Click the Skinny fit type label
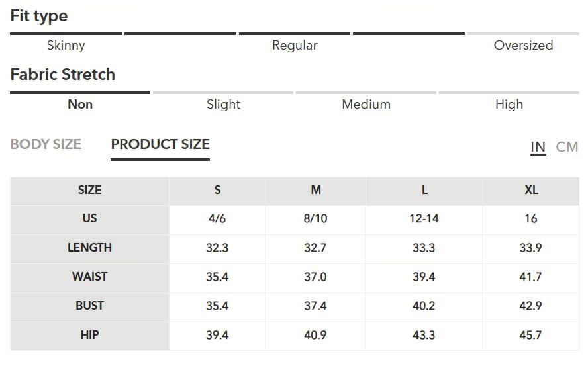Image resolution: width=588 pixels, height=372 pixels. [x=66, y=46]
